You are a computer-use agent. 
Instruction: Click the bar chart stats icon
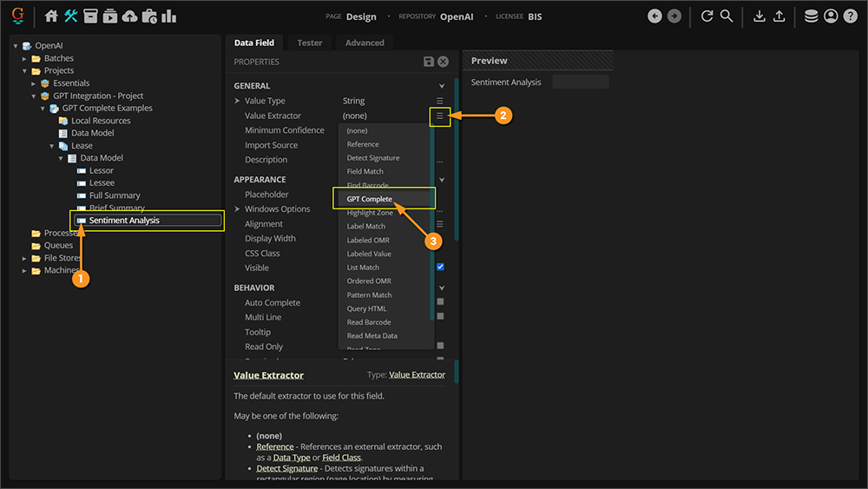tap(168, 16)
